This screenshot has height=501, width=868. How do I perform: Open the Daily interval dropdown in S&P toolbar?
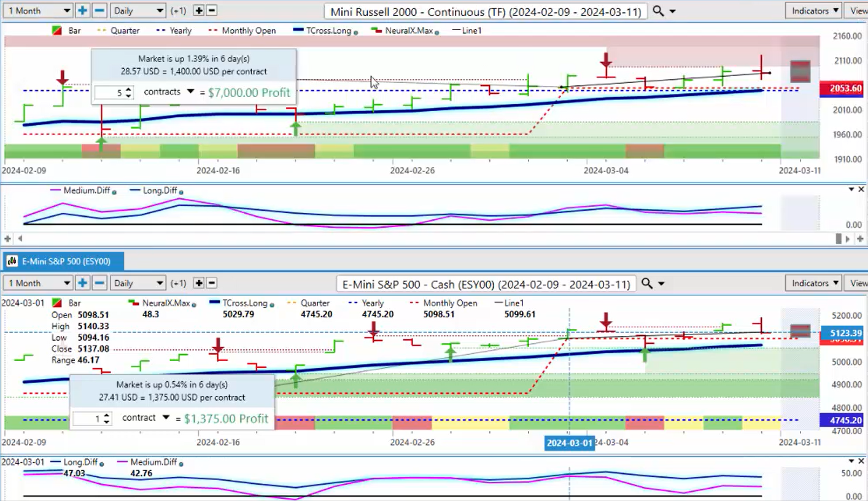pyautogui.click(x=138, y=283)
